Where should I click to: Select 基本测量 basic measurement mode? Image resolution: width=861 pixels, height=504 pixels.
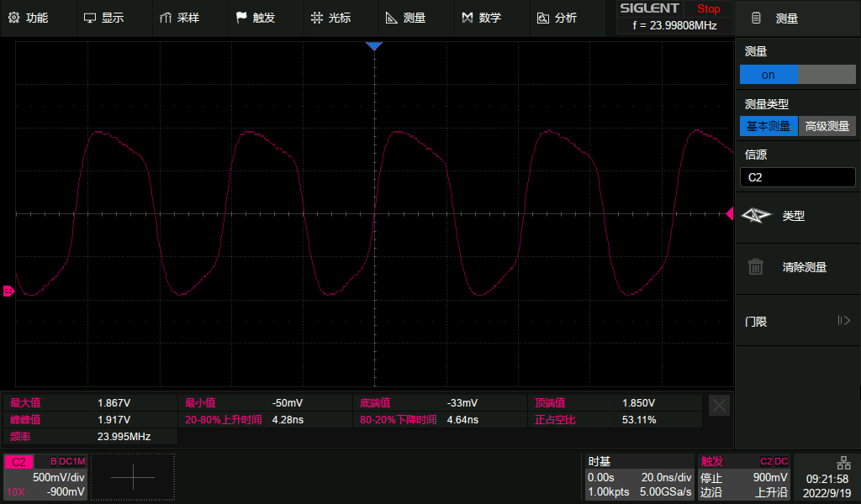769,127
